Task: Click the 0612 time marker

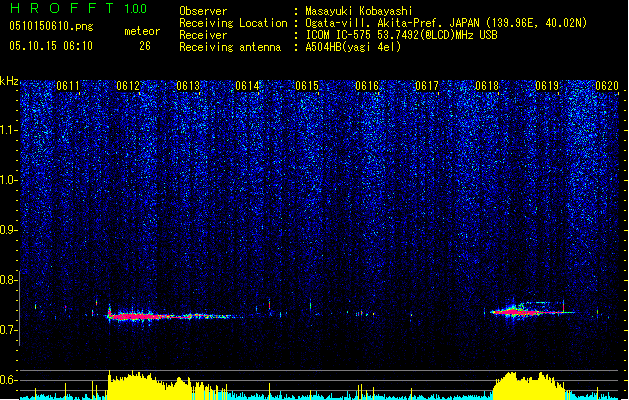Action: pyautogui.click(x=128, y=86)
